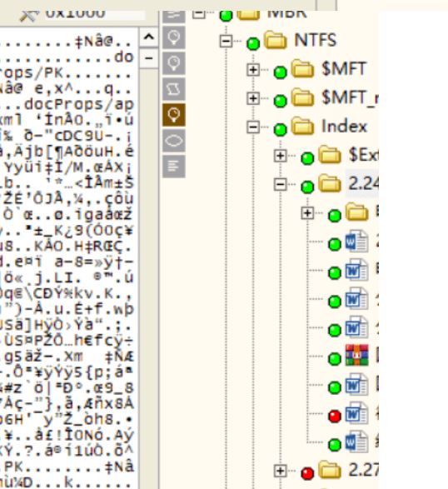Collapse the Index folder node
This screenshot has height=489, width=448.
point(253,127)
